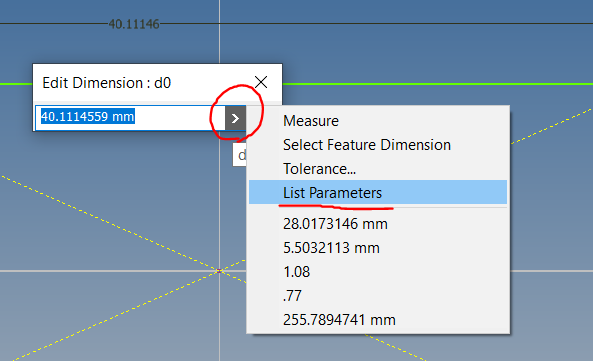Pick recent value 28.0173146 mm

point(377,224)
